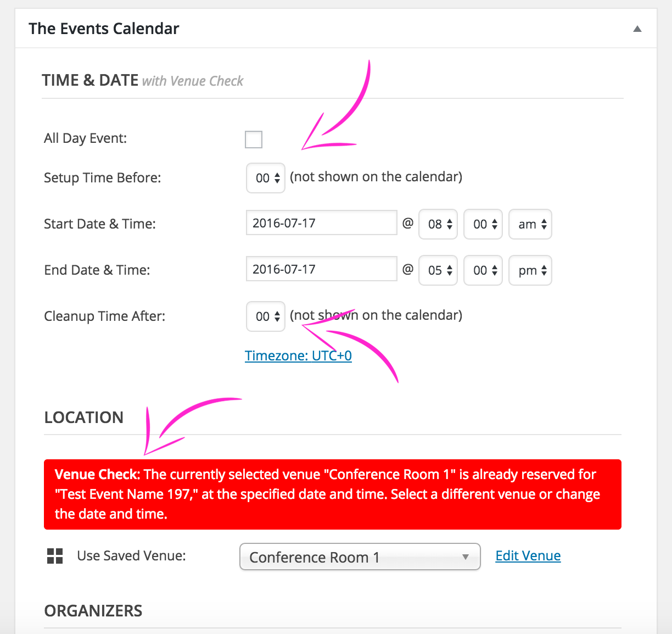Image resolution: width=672 pixels, height=634 pixels.
Task: Select the start am/pm dropdown
Action: (x=530, y=224)
